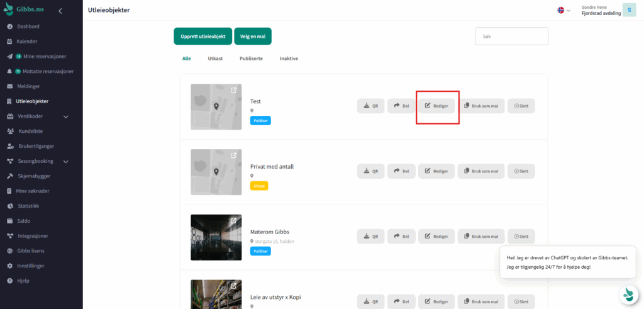Collapse the sidebar with the chevron arrow

coord(60,11)
